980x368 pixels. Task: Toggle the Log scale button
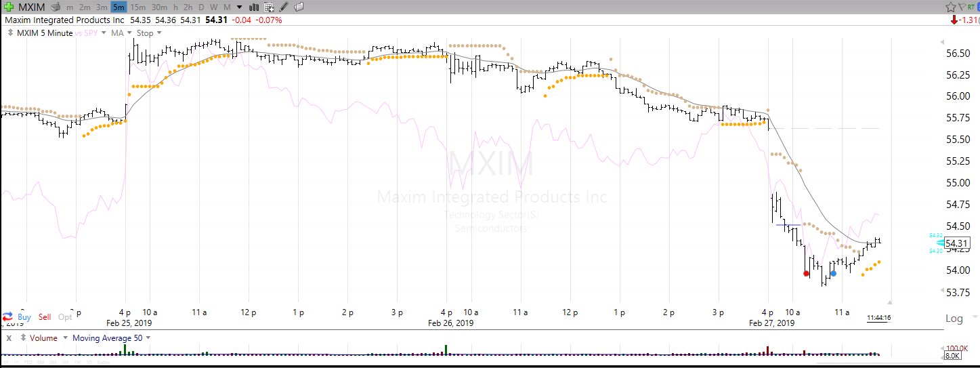coord(954,318)
